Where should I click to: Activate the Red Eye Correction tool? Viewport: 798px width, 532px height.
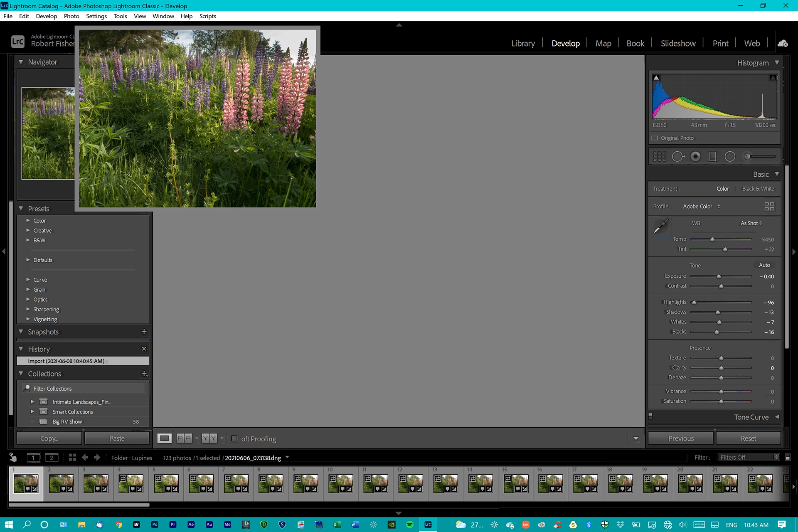pos(695,157)
